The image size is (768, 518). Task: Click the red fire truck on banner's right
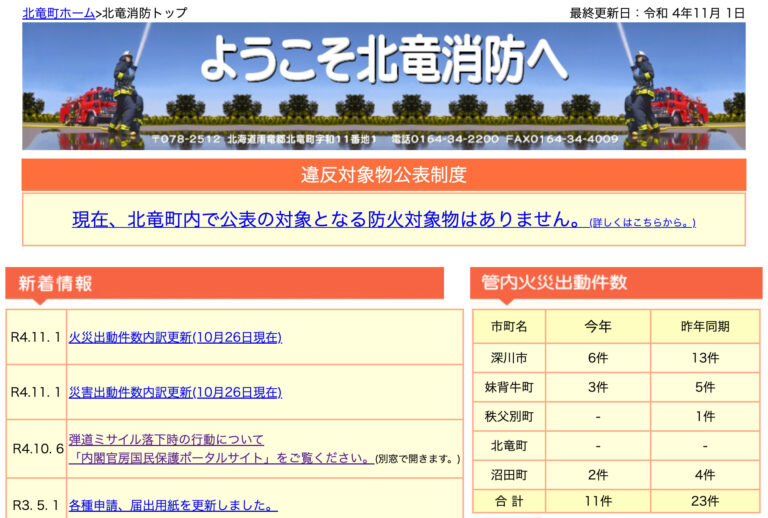(x=685, y=106)
